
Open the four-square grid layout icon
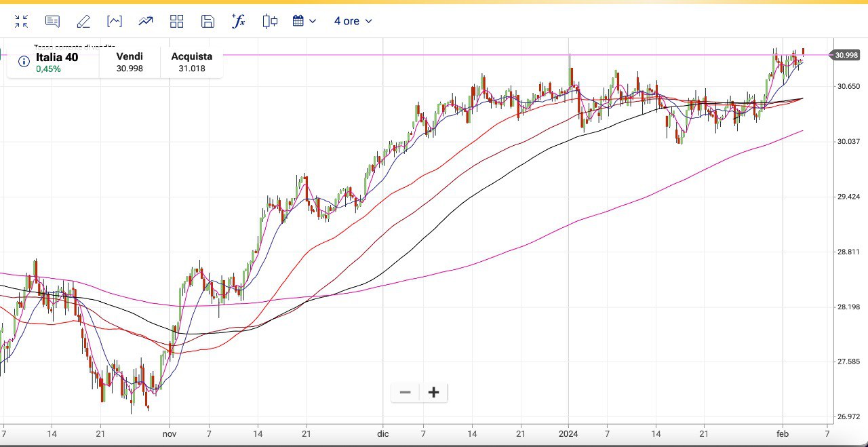pos(177,21)
